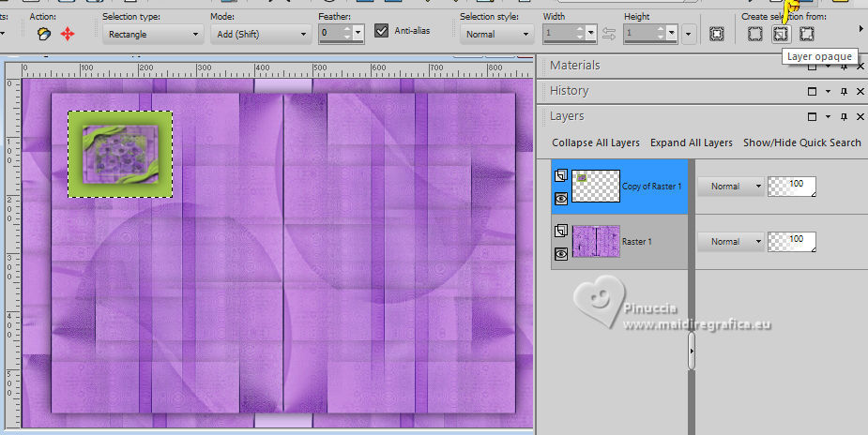Maximize the History palette

812,91
